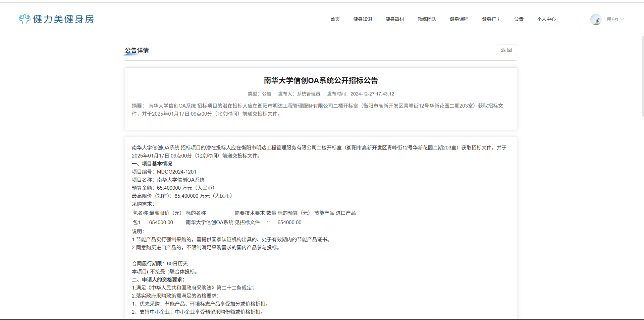Click the 摘要 paragraph text
Screen dimensions: 644x320
pos(318,110)
